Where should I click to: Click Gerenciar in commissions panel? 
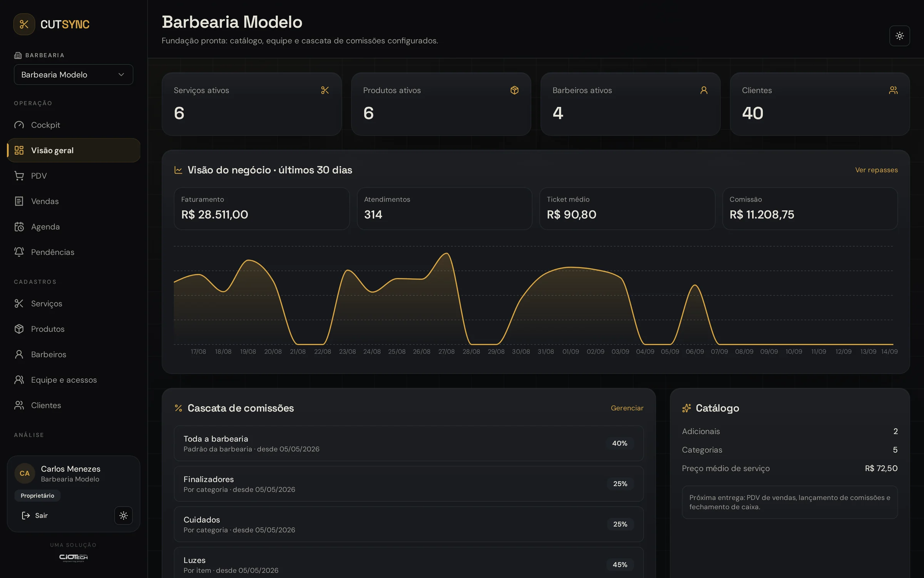[627, 408]
